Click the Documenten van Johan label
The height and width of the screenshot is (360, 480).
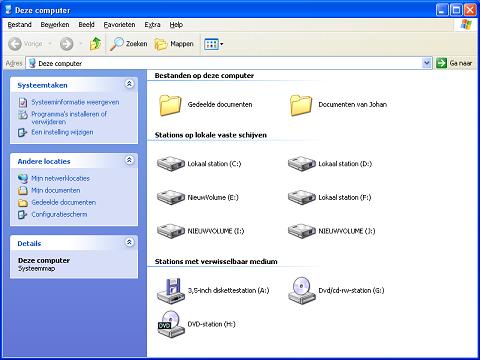pos(353,104)
